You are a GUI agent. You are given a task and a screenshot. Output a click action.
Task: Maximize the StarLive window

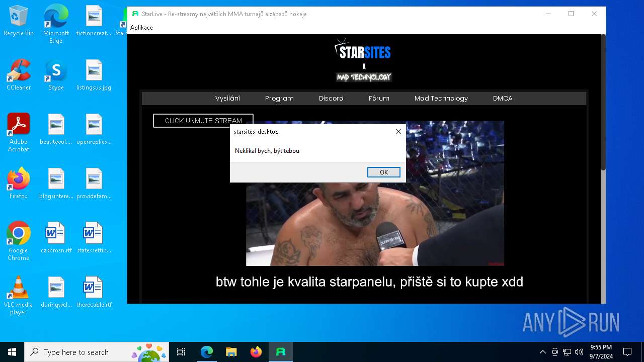(x=571, y=14)
